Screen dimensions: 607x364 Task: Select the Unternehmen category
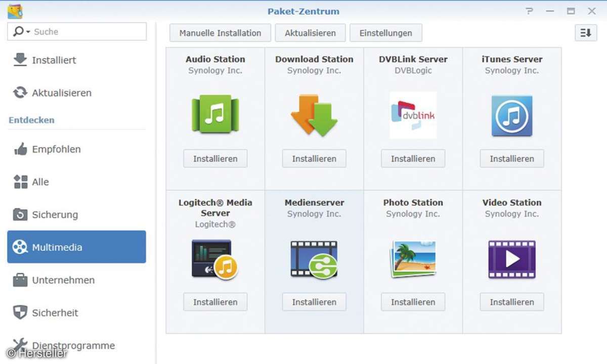(76, 280)
